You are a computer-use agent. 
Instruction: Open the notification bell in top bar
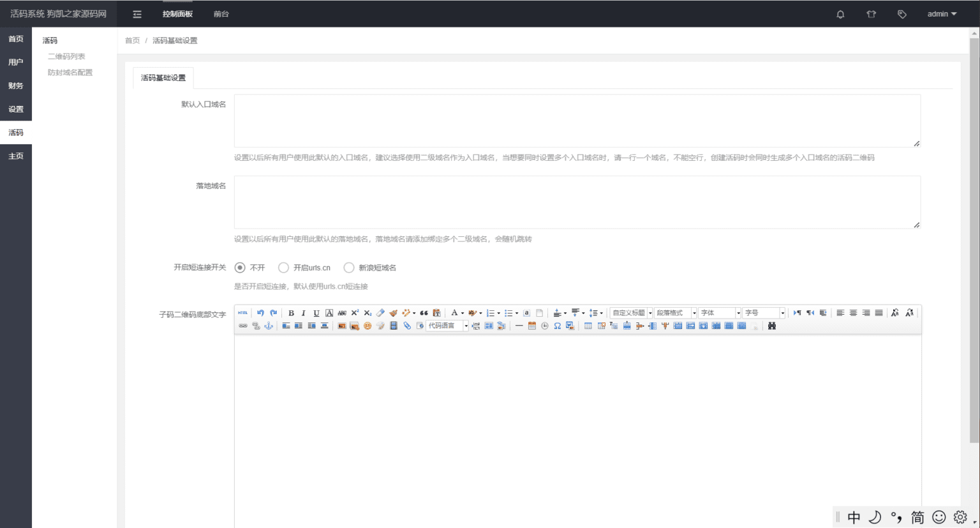pyautogui.click(x=840, y=14)
